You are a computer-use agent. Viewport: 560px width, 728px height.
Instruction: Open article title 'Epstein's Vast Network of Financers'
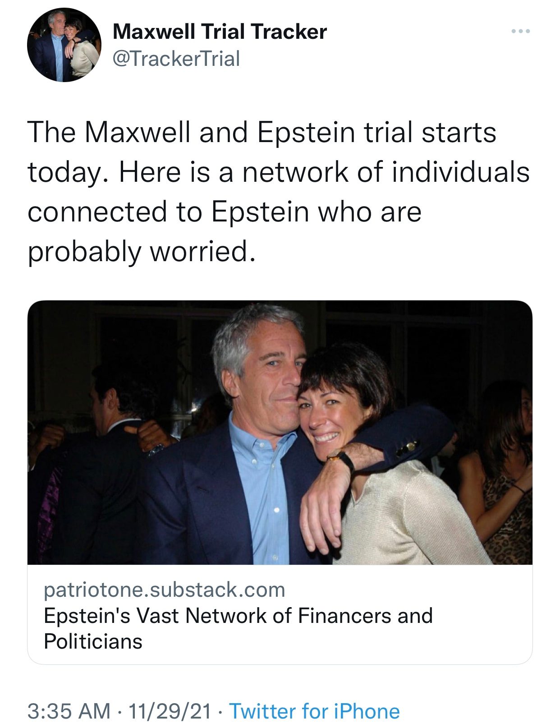point(238,616)
